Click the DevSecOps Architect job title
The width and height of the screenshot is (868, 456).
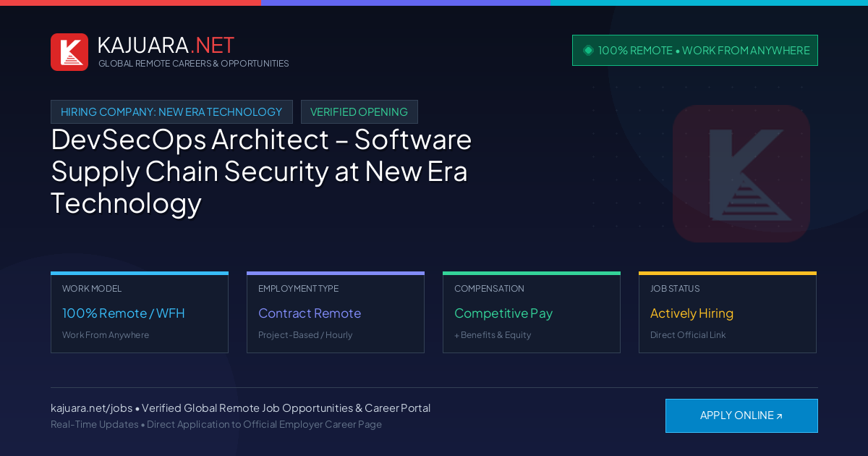pos(261,171)
